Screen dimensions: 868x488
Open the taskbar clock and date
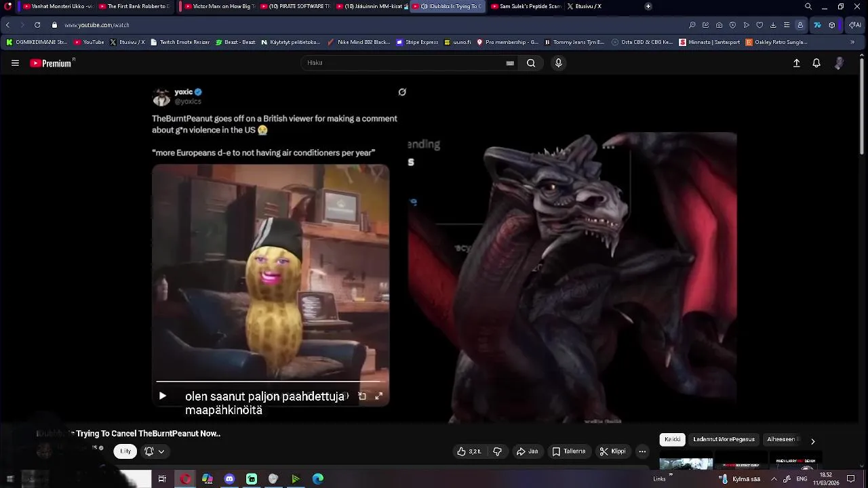coord(825,479)
